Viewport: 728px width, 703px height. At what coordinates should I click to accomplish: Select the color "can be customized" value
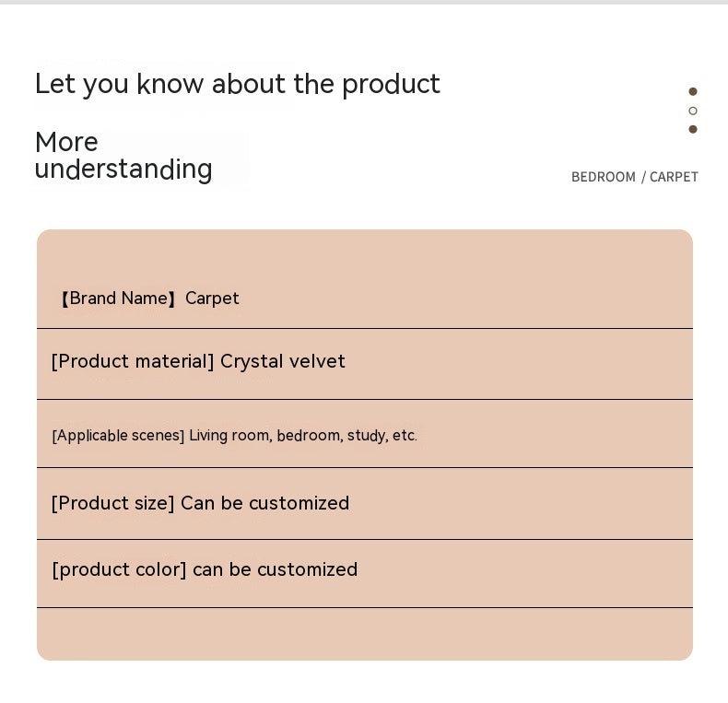tap(275, 569)
